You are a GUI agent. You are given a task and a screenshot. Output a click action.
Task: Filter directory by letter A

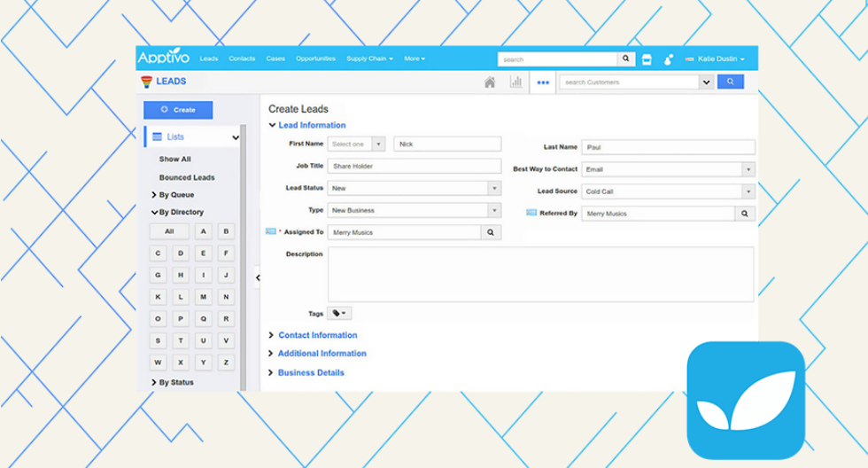tap(203, 231)
